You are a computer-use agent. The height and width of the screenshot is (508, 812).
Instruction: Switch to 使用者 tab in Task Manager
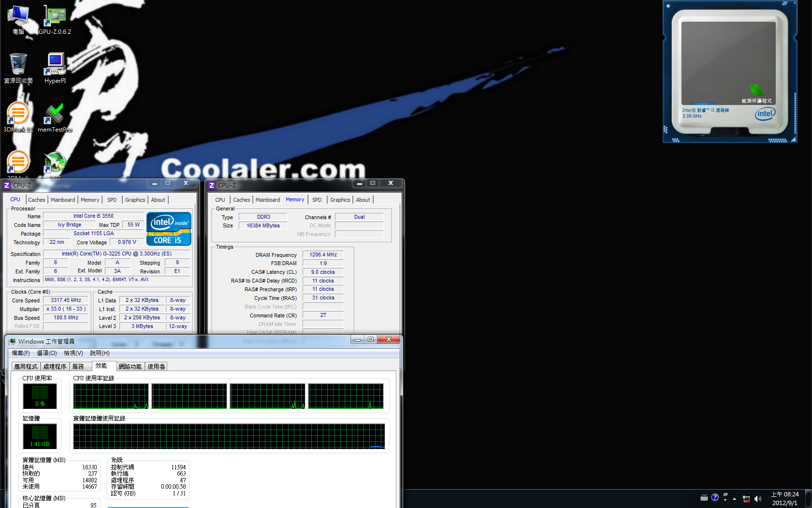click(x=157, y=366)
